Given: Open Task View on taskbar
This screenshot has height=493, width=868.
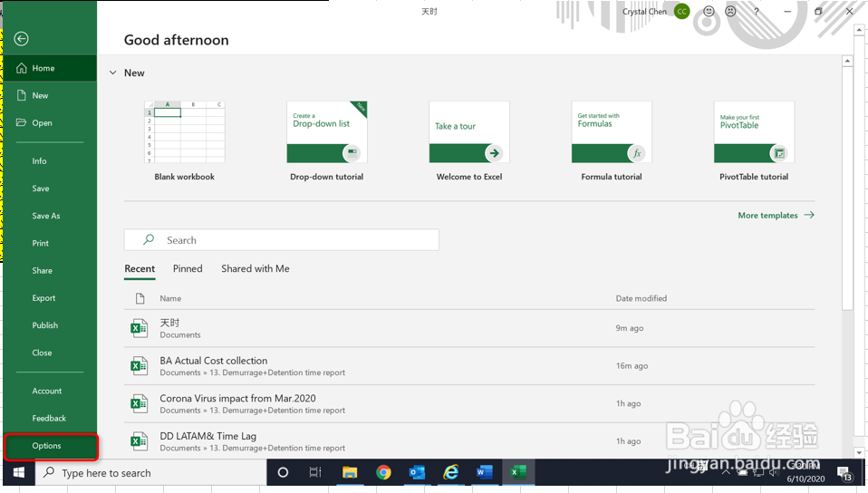Looking at the screenshot, I should coord(315,472).
